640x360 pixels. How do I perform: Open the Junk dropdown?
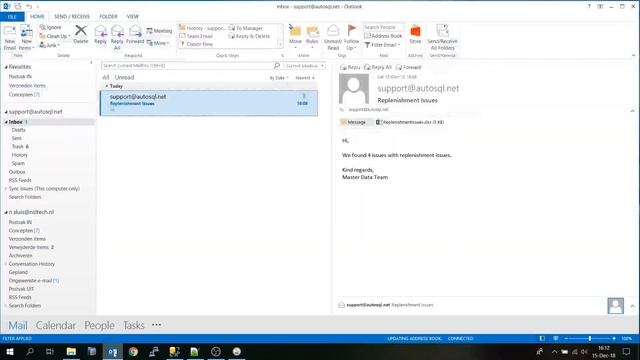[x=49, y=45]
